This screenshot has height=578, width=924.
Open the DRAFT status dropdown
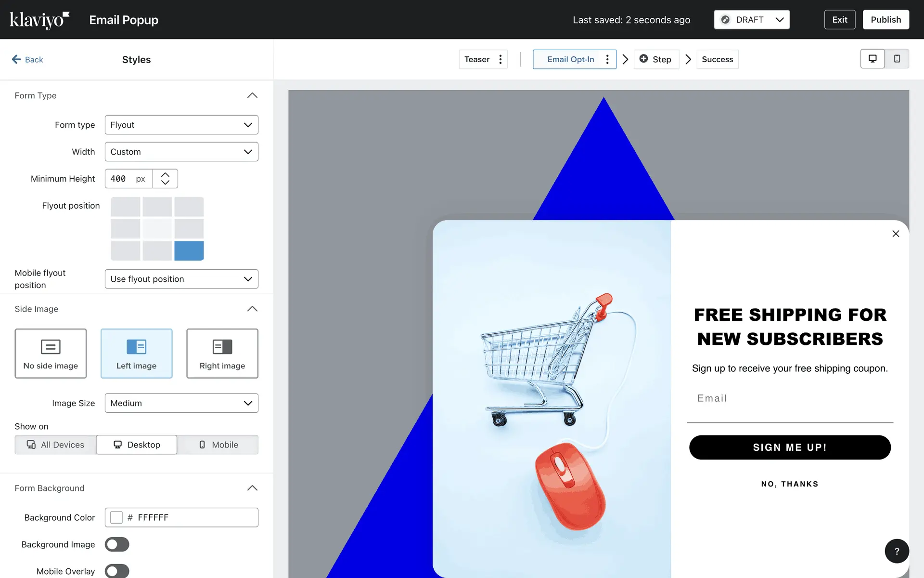[x=751, y=20]
